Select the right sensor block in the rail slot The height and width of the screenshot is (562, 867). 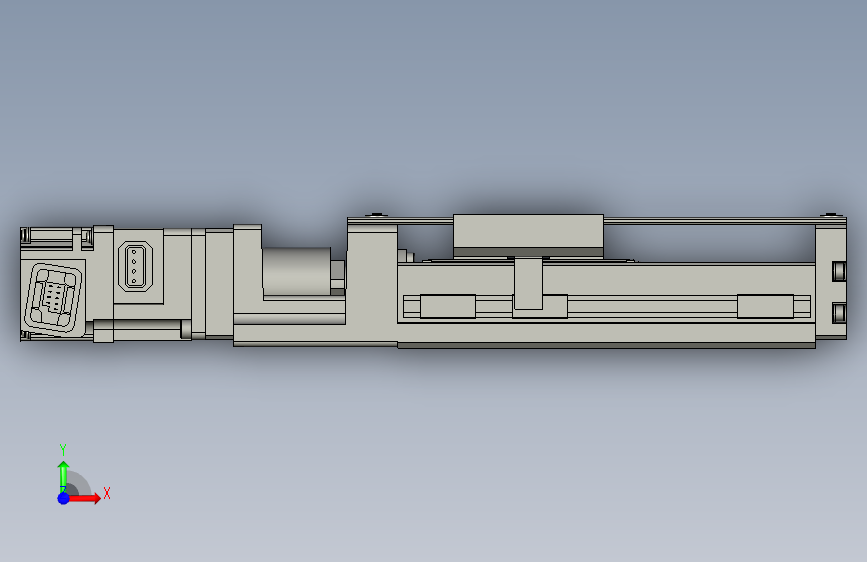(x=765, y=306)
